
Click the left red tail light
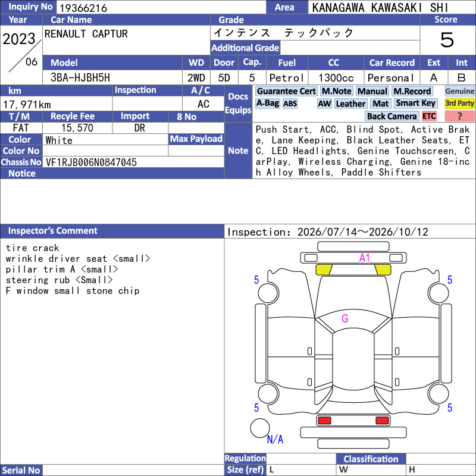324,421
